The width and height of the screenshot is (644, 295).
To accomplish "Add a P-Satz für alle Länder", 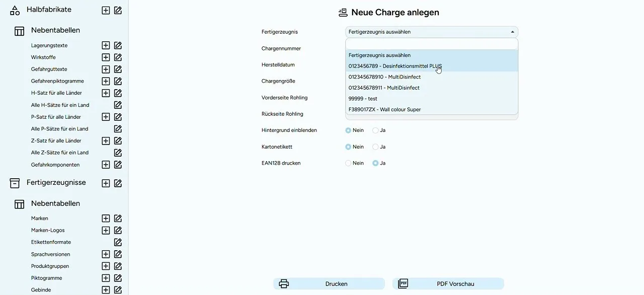I will tap(106, 117).
